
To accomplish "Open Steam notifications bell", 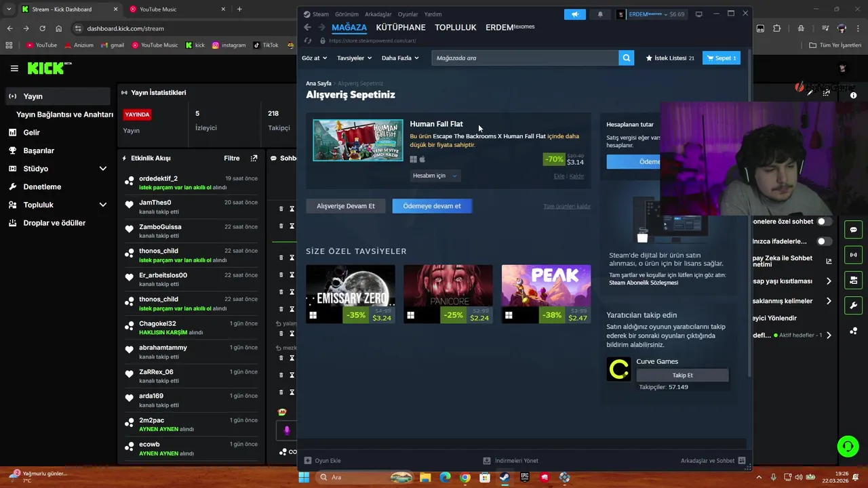I will pos(600,14).
